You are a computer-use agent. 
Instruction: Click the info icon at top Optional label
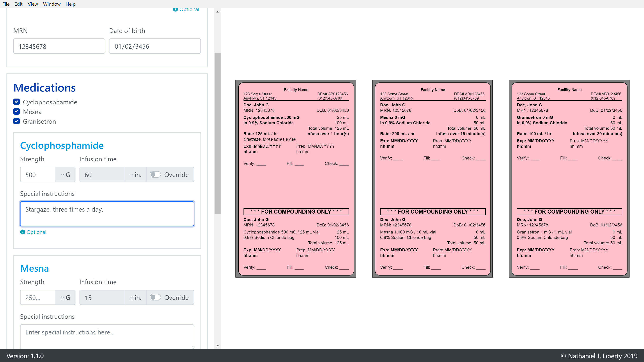[x=175, y=9]
